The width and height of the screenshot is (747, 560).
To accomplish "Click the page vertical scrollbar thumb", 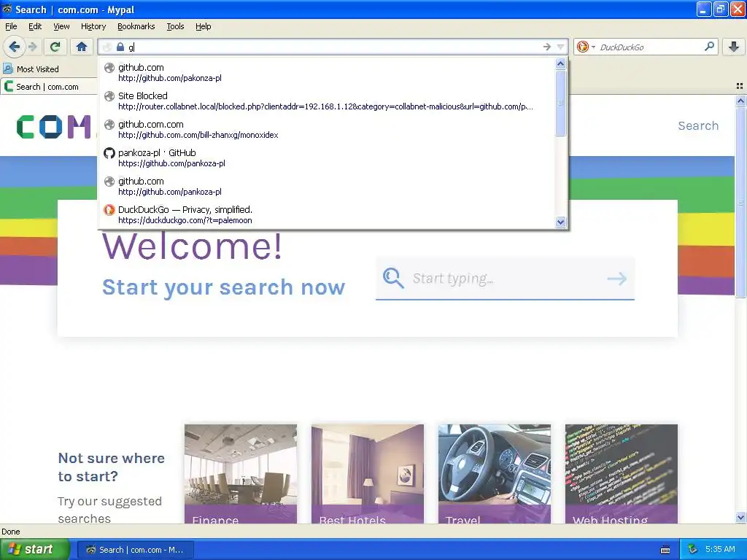I will click(x=740, y=203).
